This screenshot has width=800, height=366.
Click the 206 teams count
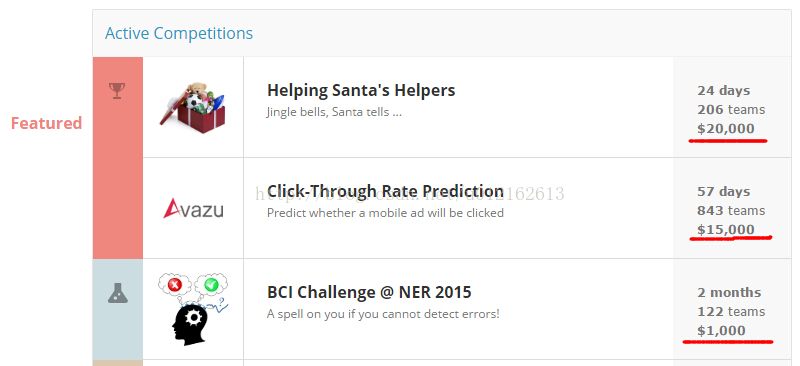[731, 110]
